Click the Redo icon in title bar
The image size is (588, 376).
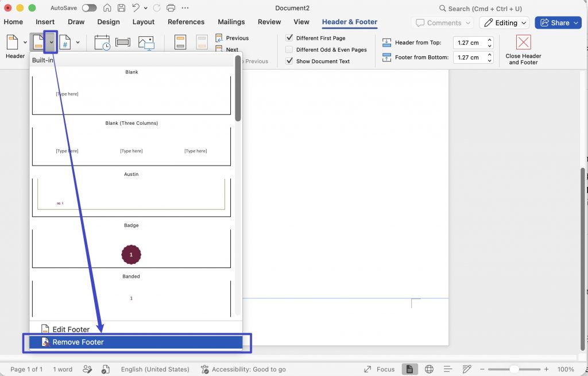(x=157, y=8)
